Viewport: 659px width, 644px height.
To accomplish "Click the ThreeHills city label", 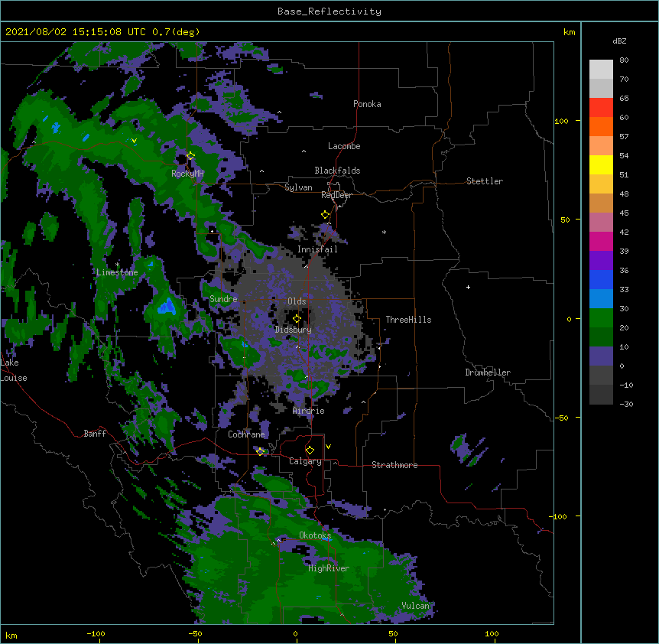I will coord(408,320).
